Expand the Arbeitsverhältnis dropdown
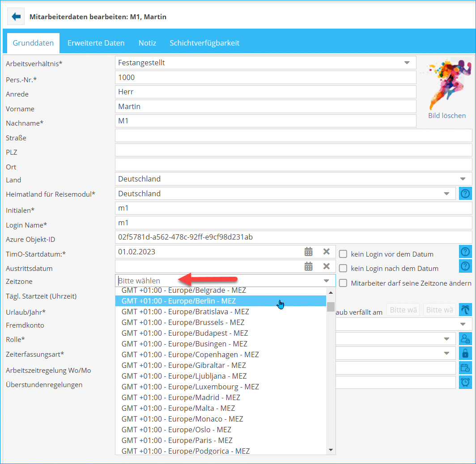This screenshot has height=464, width=476. (407, 63)
